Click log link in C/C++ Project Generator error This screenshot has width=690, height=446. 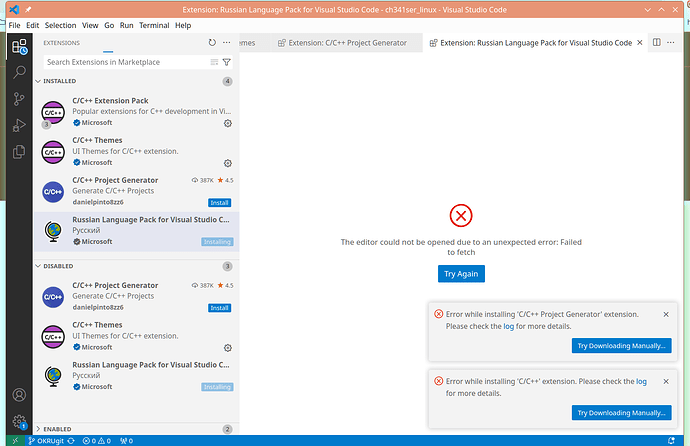509,327
